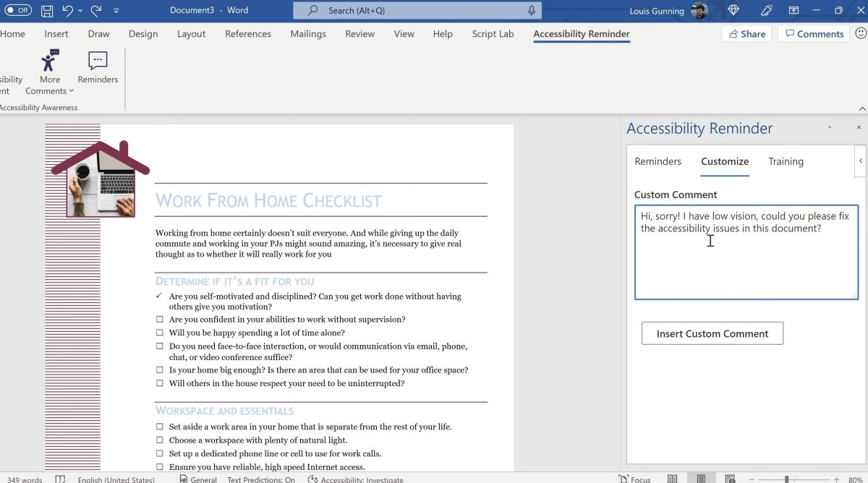The height and width of the screenshot is (483, 868).
Task: Save the document with the floppy disk icon
Action: click(47, 11)
